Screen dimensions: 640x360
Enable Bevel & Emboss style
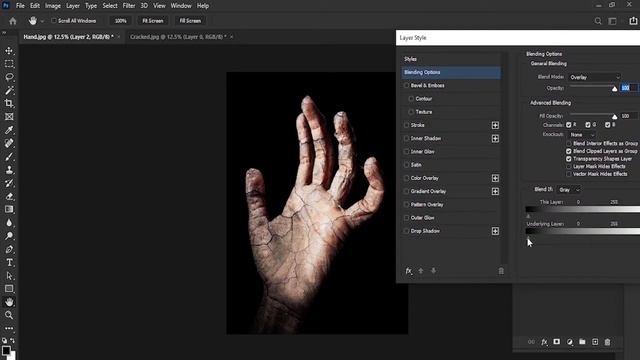click(406, 86)
